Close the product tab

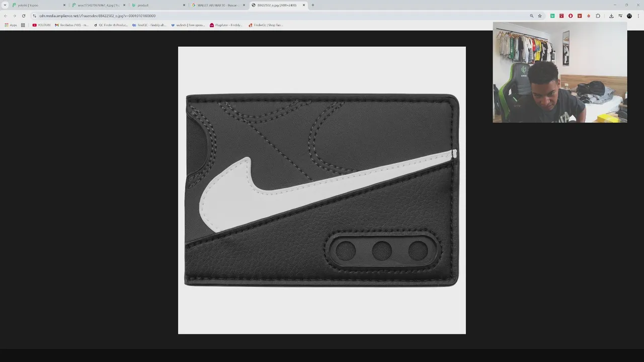tap(184, 5)
